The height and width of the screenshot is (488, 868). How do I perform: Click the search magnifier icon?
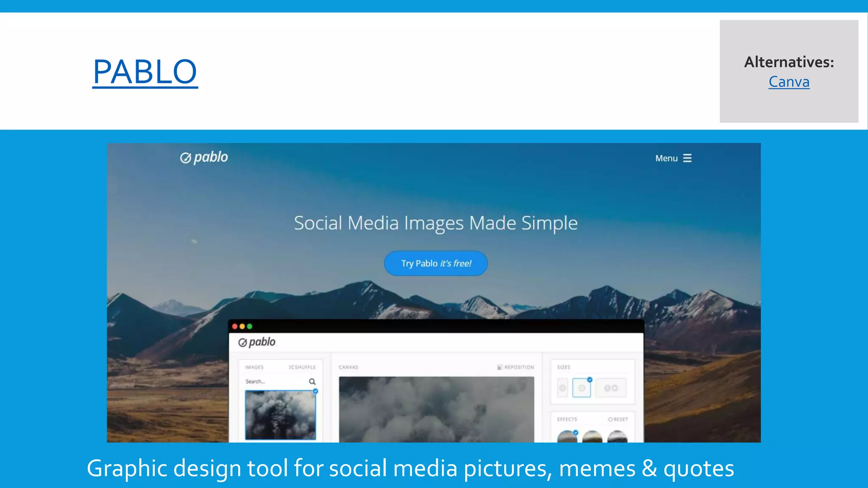tap(312, 382)
